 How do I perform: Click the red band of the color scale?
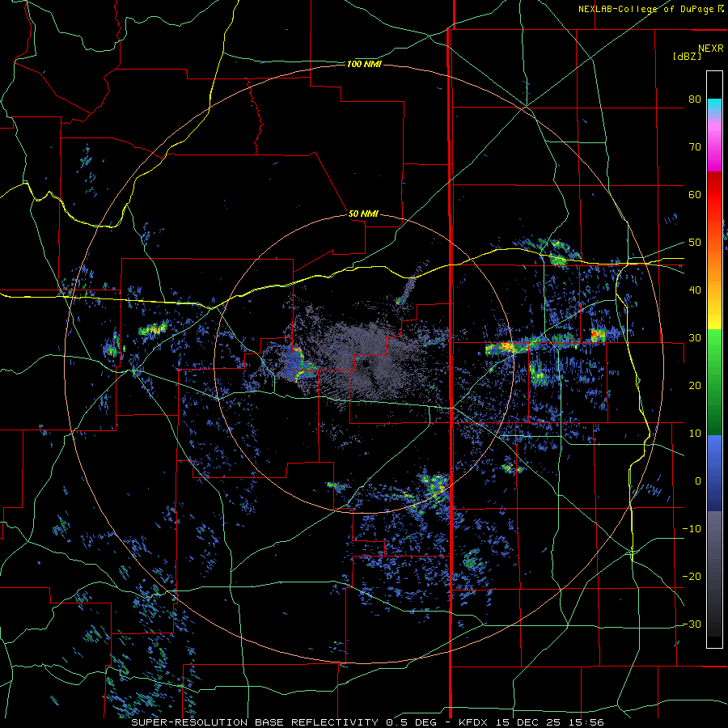(714, 195)
